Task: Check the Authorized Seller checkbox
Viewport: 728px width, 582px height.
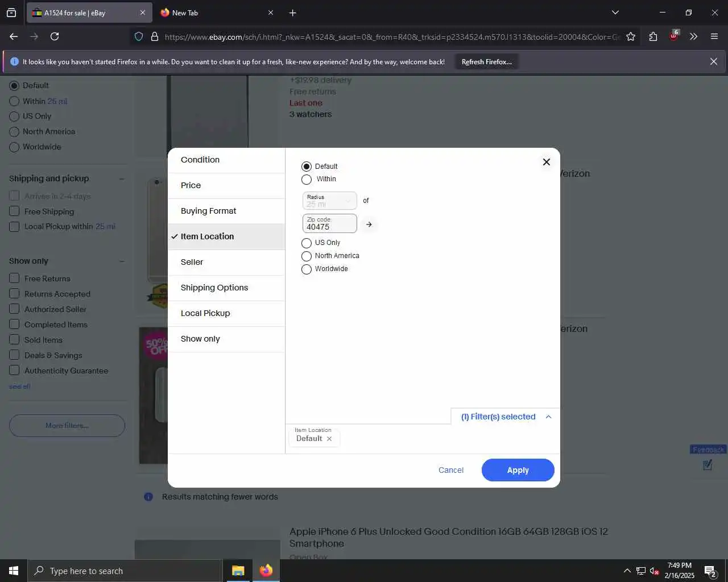Action: (x=14, y=309)
